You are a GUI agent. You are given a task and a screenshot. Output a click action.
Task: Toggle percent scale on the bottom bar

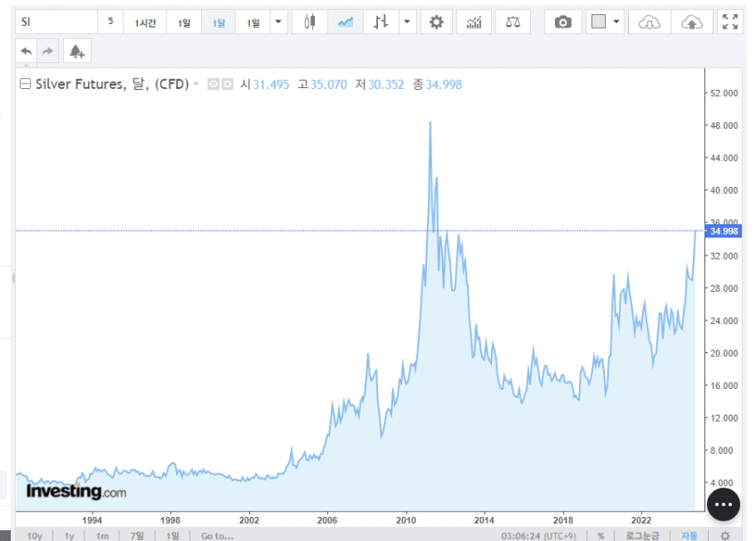point(601,536)
